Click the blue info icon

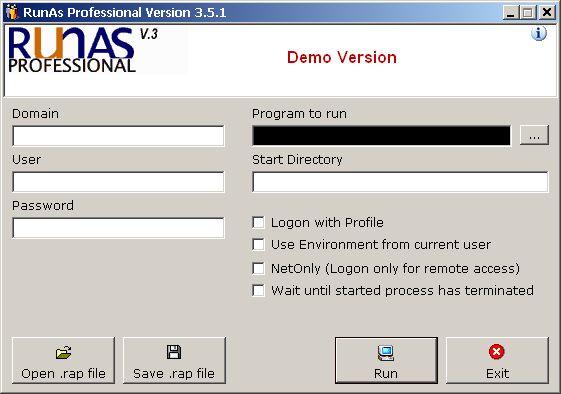coord(538,34)
